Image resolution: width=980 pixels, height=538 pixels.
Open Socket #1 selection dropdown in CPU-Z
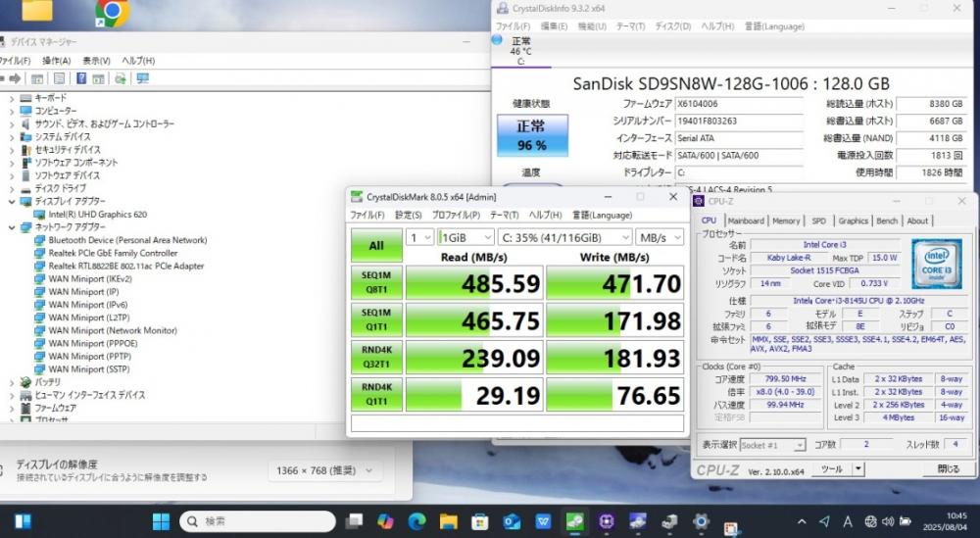tap(772, 445)
